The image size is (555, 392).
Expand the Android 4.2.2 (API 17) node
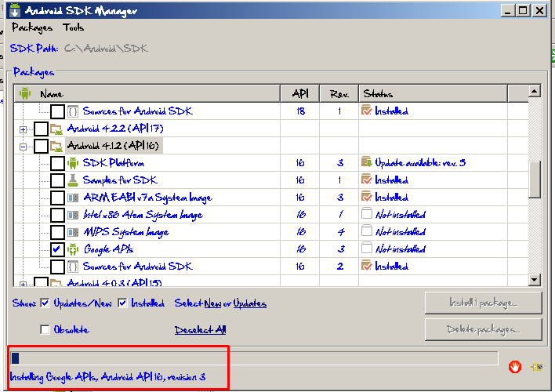coord(23,129)
